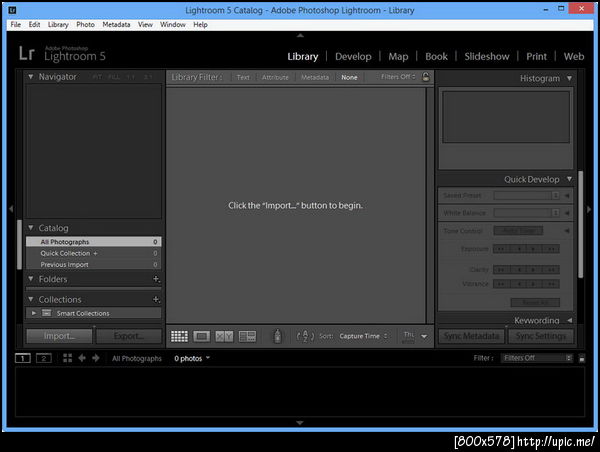Switch to the Book module
This screenshot has height=452, width=600.
[436, 56]
